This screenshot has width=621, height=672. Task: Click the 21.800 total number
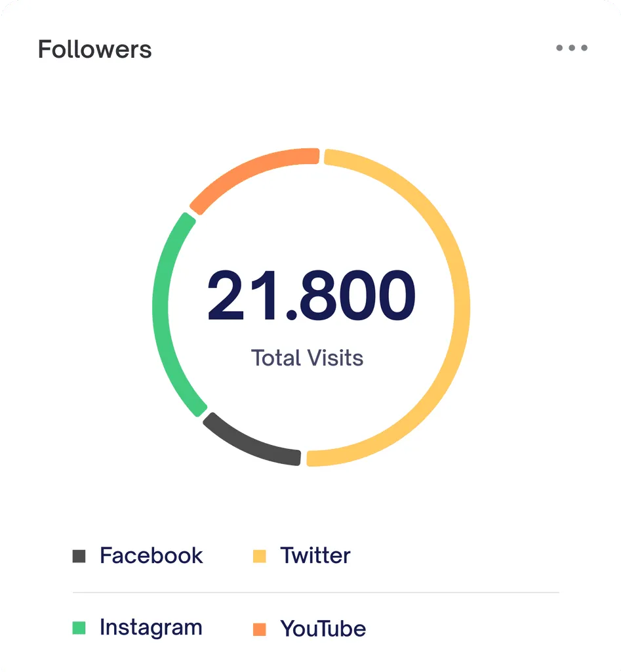click(311, 297)
